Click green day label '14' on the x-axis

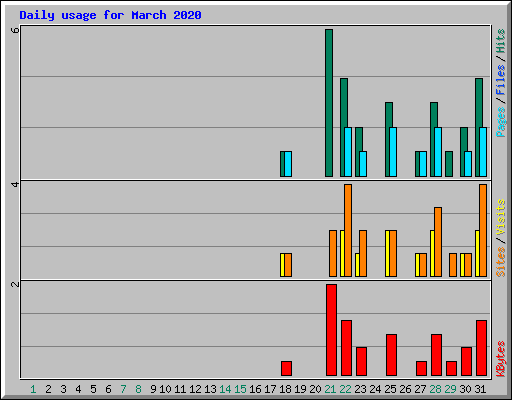point(225,389)
